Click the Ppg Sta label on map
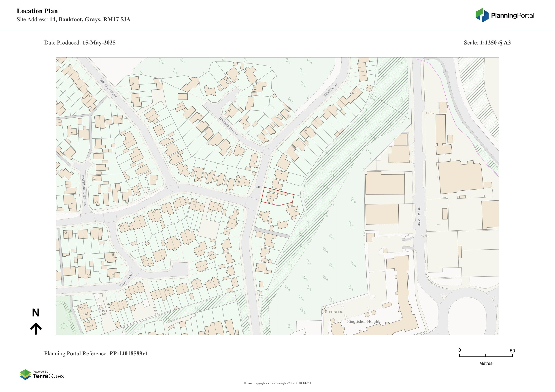The height and width of the screenshot is (392, 555). pos(104,312)
